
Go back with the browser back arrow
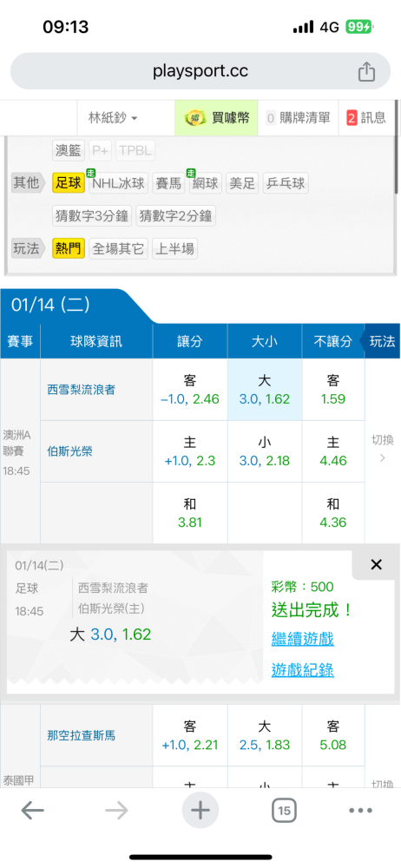tap(33, 811)
